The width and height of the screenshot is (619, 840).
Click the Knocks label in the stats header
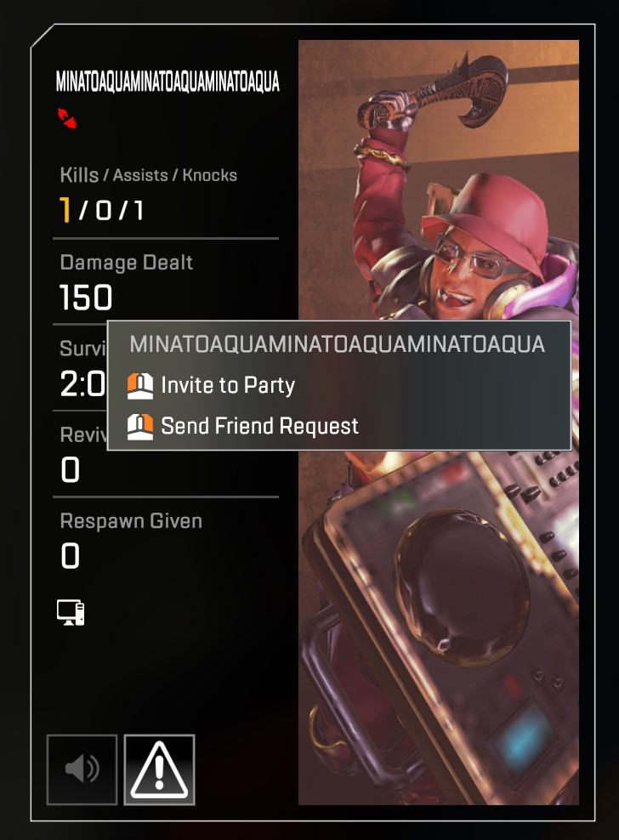[209, 175]
